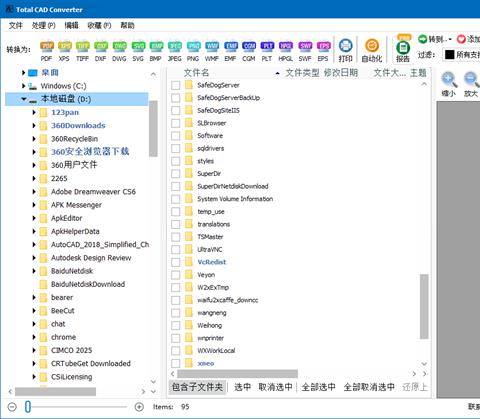Increase size with the plus circle icon
This screenshot has width=480, height=419.
[139, 407]
